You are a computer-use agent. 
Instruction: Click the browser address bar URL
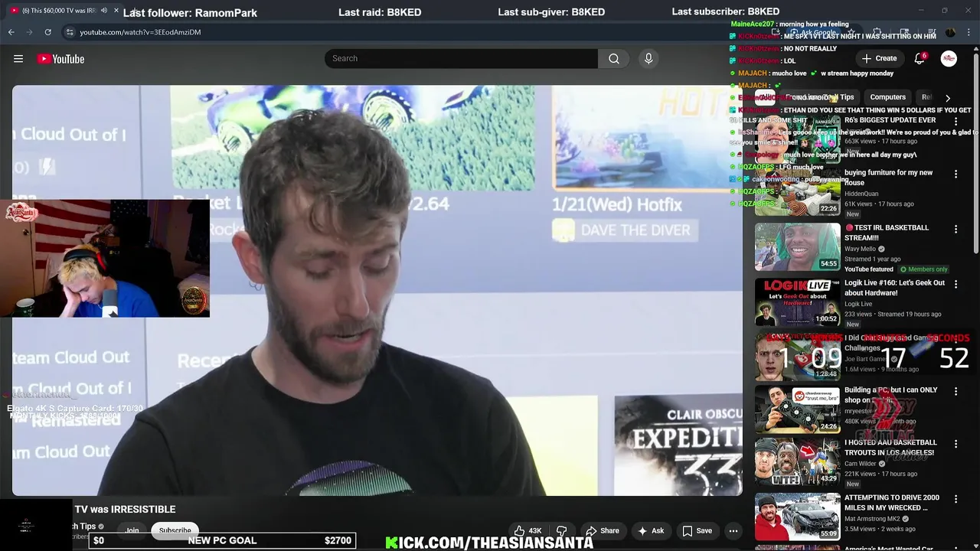[x=140, y=32]
